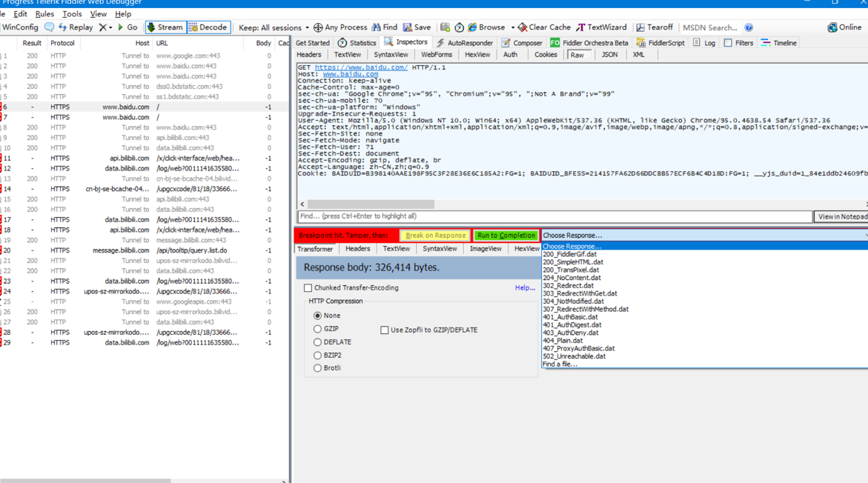This screenshot has height=483, width=868.
Task: Open Find sessions tool
Action: click(385, 27)
